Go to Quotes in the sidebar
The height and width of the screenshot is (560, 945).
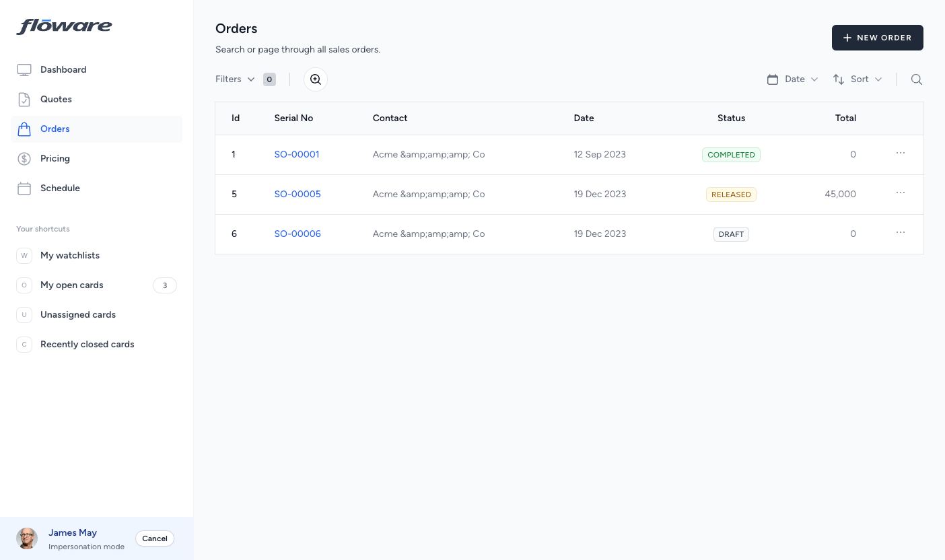(56, 99)
